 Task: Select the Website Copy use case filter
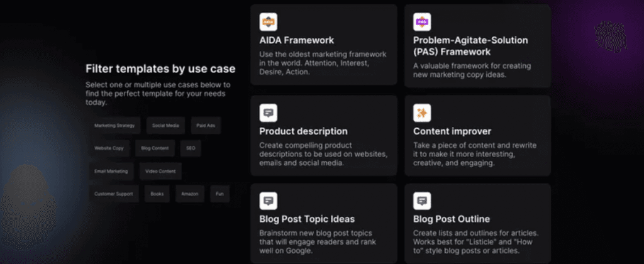point(109,148)
